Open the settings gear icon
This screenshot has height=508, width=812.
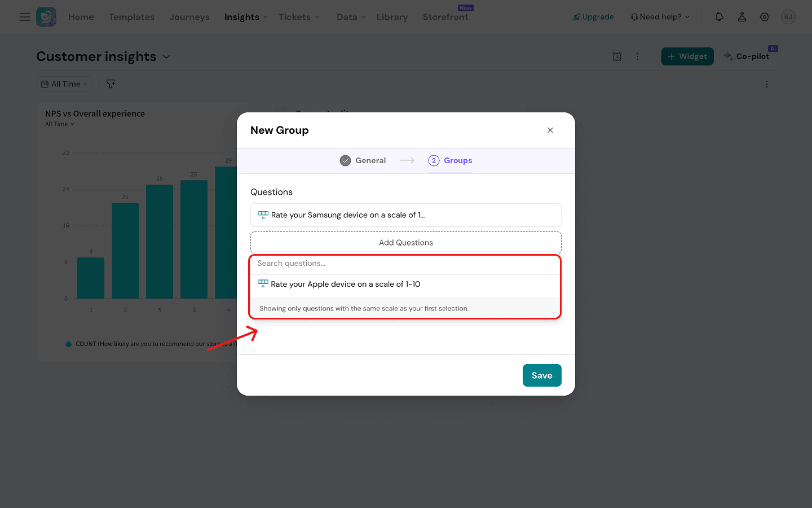coord(765,17)
